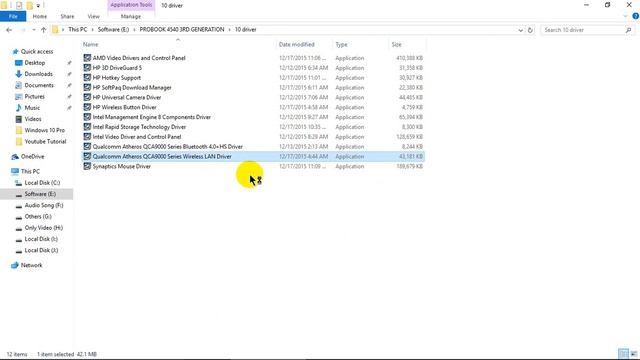This screenshot has height=360, width=640.
Task: Sort by the Type column header
Action: (341, 44)
